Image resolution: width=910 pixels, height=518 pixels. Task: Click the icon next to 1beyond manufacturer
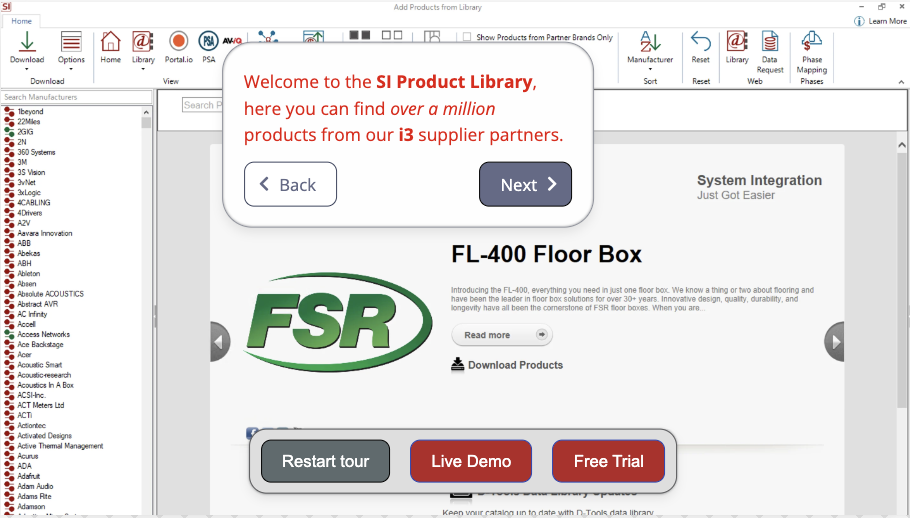9,111
